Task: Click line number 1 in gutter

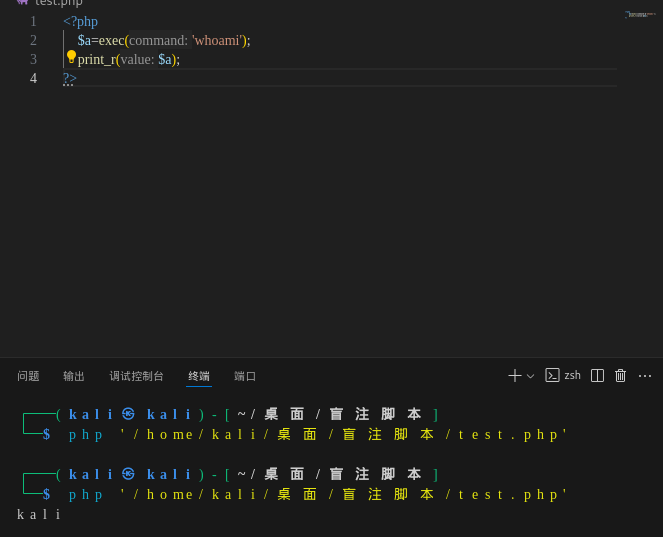Action: (33, 21)
